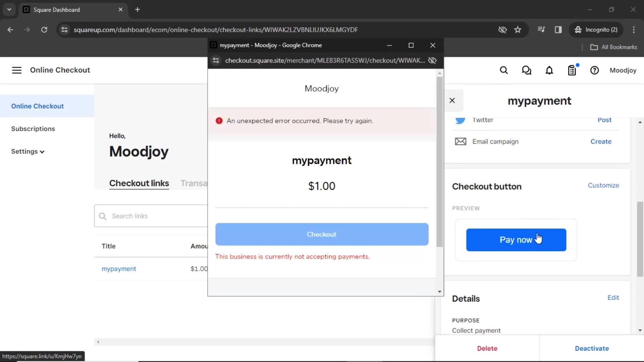Click the Checkout button in popup
Image resolution: width=644 pixels, height=362 pixels.
[x=322, y=234]
